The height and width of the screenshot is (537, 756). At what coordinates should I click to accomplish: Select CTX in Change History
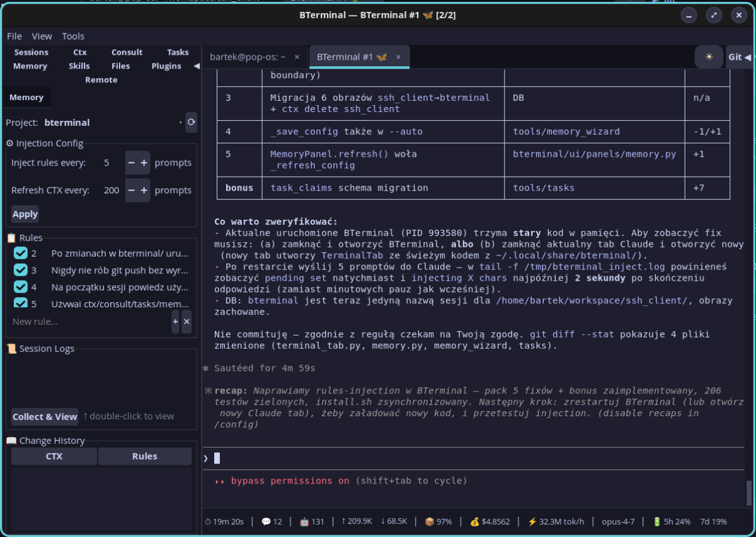pos(54,456)
